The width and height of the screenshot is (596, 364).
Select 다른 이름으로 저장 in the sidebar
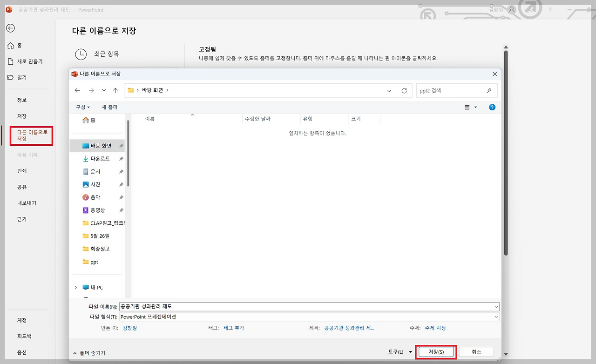[x=32, y=135]
